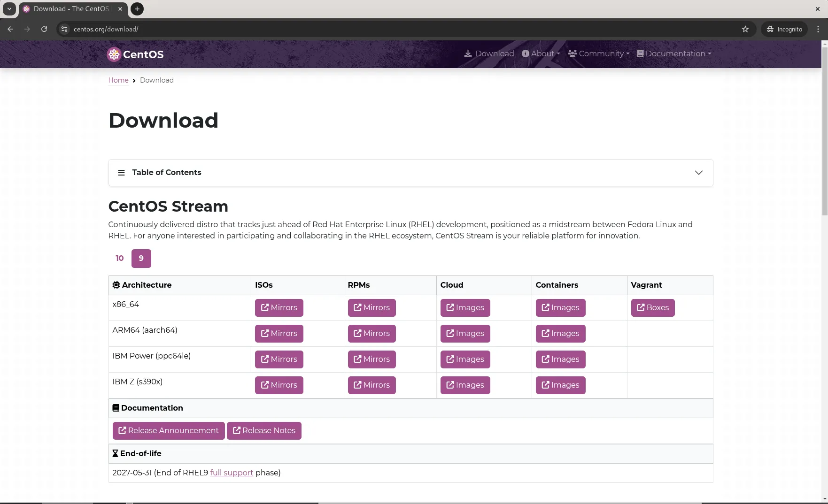
Task: Open x86_64 Containers Images
Action: pos(561,308)
